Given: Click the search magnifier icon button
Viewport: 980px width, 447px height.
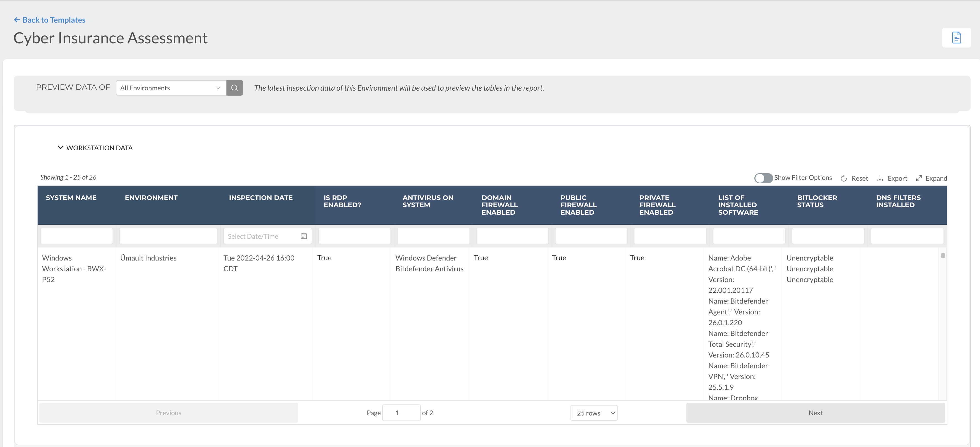Looking at the screenshot, I should 234,88.
